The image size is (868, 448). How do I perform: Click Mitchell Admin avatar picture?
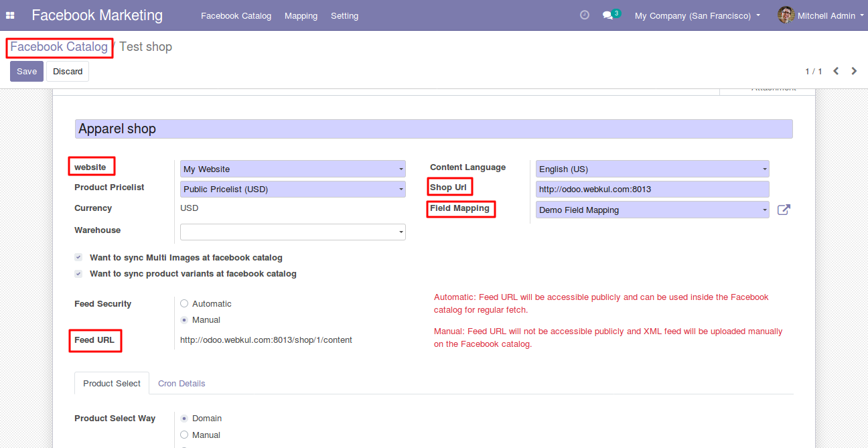coord(786,15)
